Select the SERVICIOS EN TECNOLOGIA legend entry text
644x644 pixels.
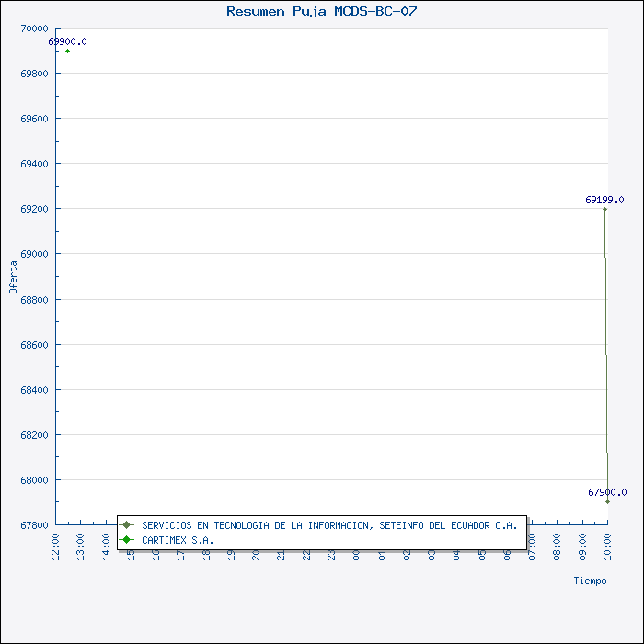(x=329, y=525)
